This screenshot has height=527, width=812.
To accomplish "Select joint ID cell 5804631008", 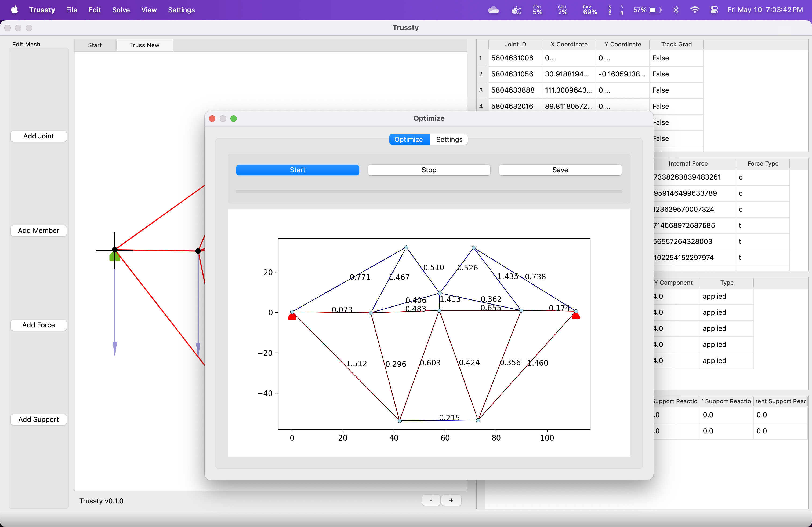I will pyautogui.click(x=515, y=58).
